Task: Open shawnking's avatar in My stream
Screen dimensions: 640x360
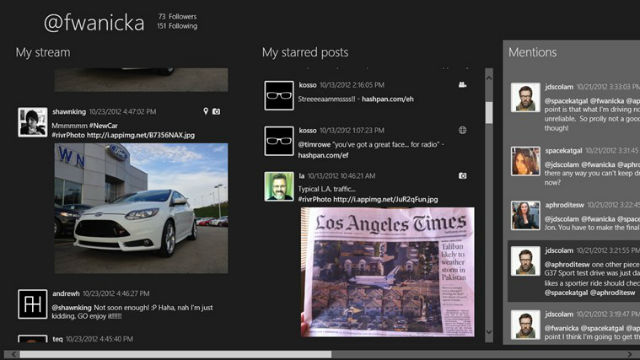Action: click(x=33, y=122)
